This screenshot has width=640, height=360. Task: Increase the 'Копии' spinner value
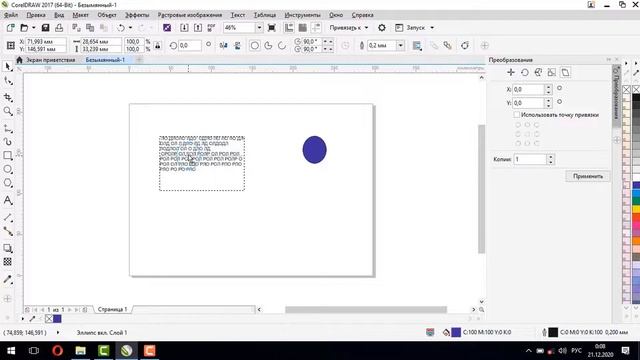(x=551, y=157)
